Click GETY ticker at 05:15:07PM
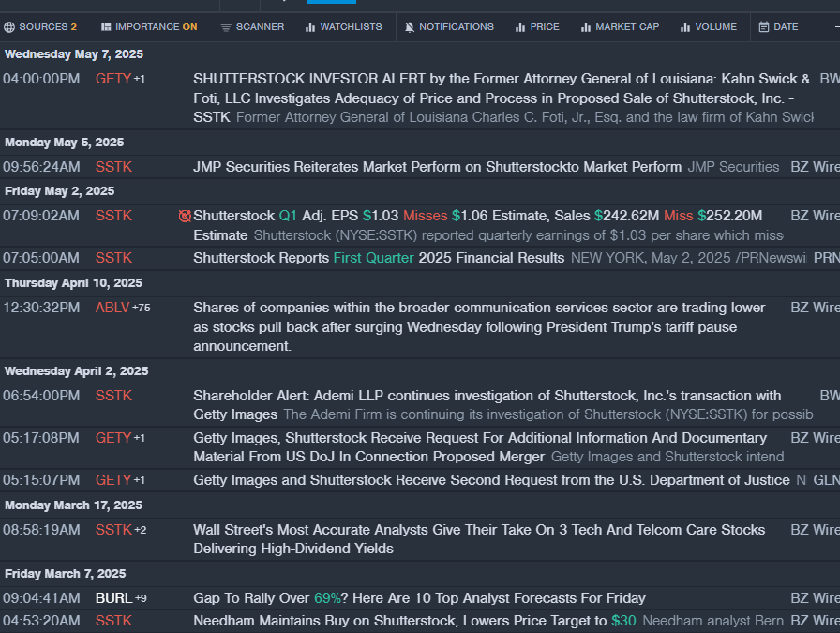 (x=113, y=480)
